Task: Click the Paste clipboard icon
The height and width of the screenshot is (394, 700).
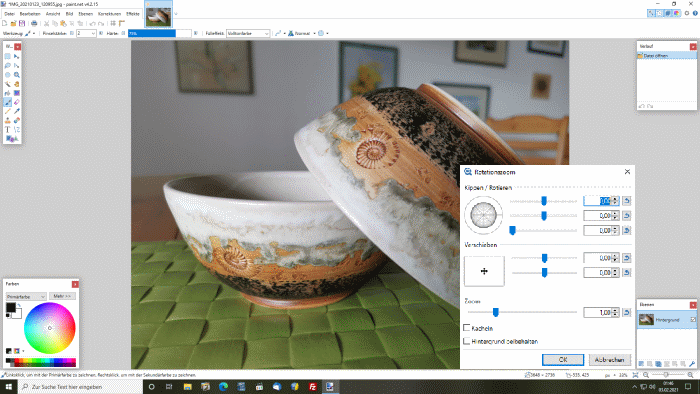Action: (63, 23)
